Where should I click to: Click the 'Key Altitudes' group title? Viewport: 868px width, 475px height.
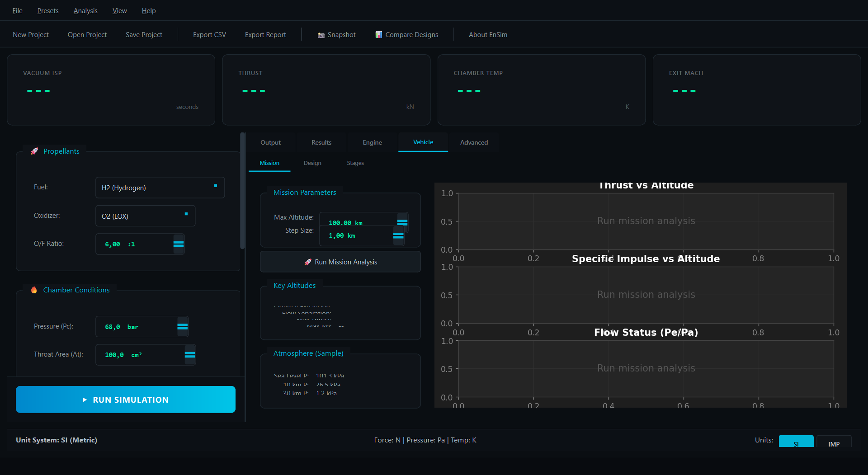pos(294,286)
